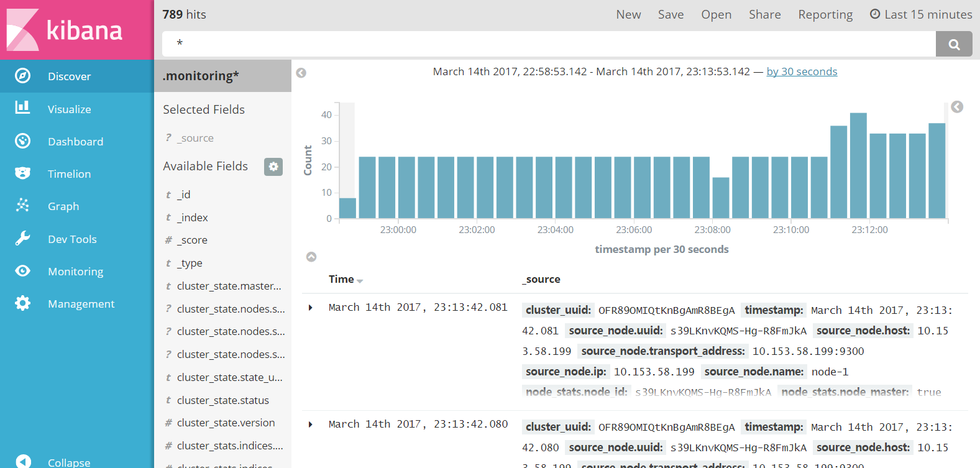Open Timelion via mask icon
This screenshot has width=980, height=468.
(x=22, y=173)
